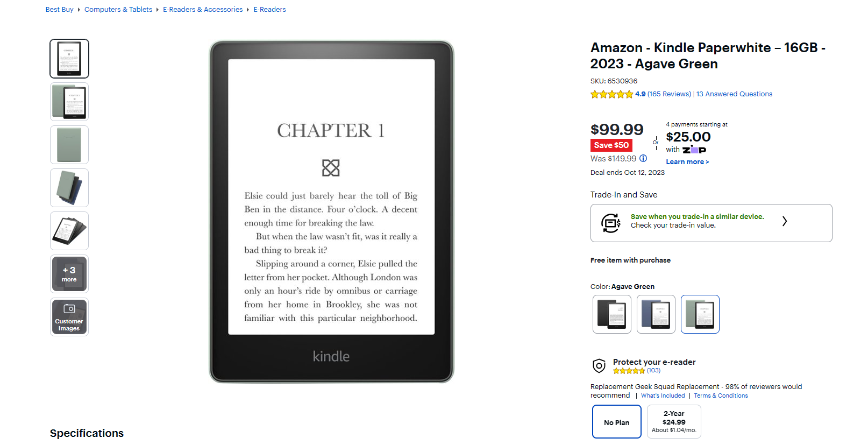Select the No Plan protection option
The width and height of the screenshot is (868, 445).
pyautogui.click(x=617, y=422)
